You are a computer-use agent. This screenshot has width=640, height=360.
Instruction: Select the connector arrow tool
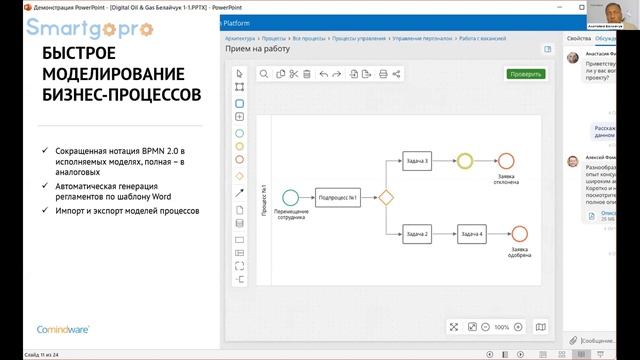point(240,193)
